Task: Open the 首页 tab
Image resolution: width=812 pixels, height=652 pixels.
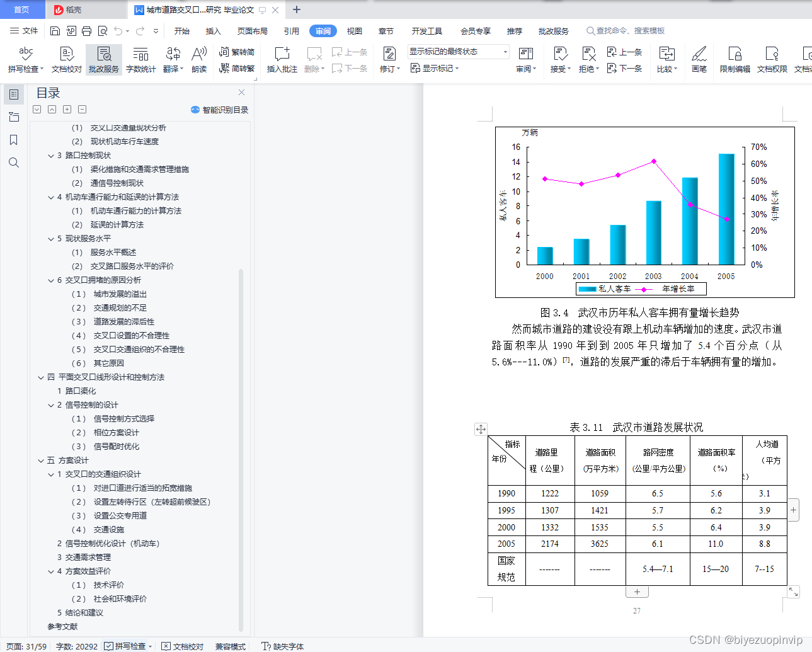Action: [22, 9]
